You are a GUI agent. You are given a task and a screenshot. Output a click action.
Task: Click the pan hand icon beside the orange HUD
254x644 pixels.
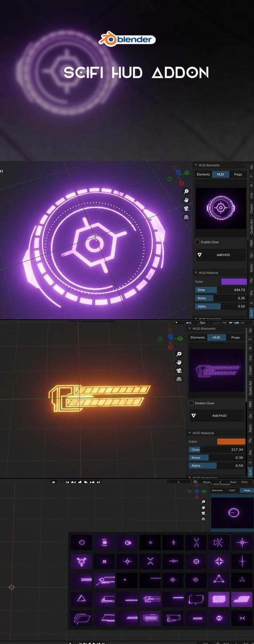click(x=179, y=362)
